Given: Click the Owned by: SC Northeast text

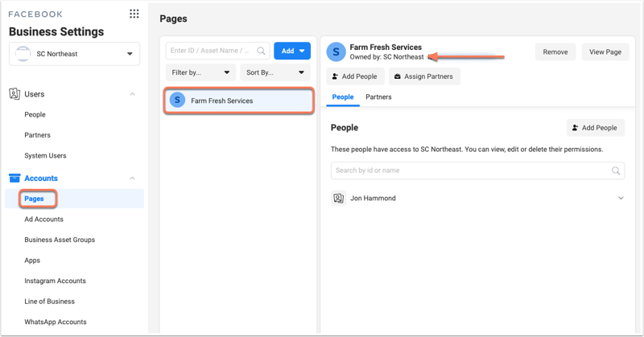Looking at the screenshot, I should (x=386, y=57).
